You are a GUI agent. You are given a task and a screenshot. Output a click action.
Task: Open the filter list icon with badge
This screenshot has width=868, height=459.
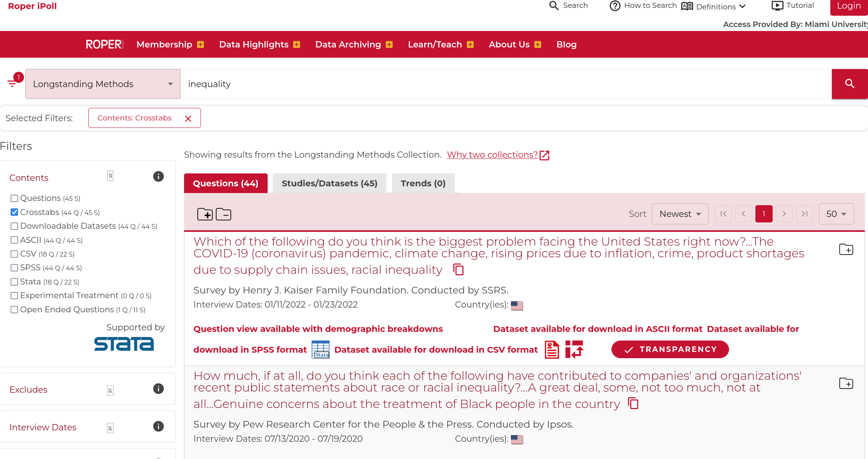(x=13, y=82)
